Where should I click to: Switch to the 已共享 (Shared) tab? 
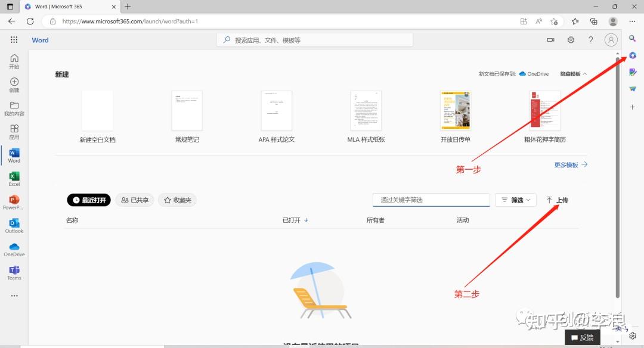pyautogui.click(x=135, y=200)
